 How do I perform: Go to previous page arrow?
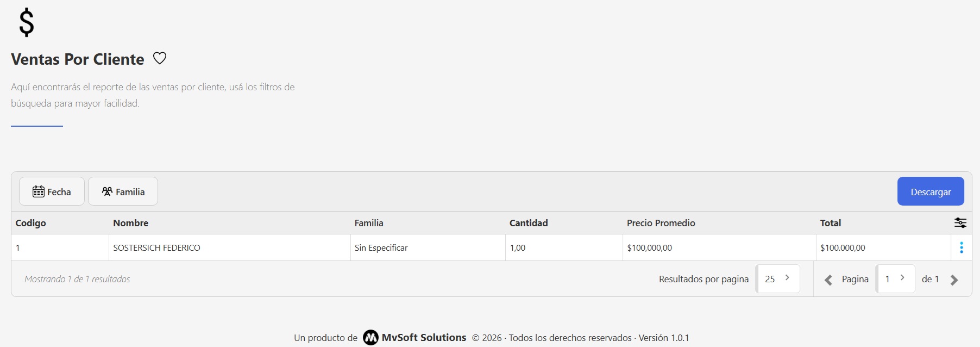coord(828,280)
